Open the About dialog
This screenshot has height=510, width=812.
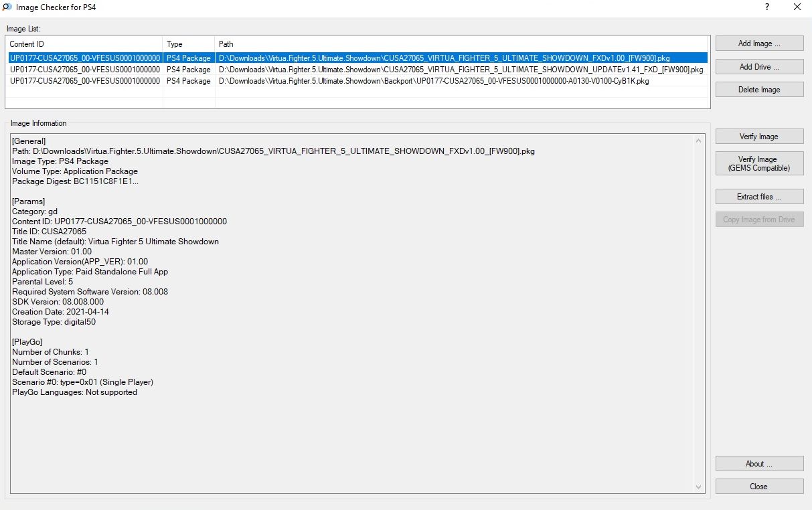pos(759,464)
